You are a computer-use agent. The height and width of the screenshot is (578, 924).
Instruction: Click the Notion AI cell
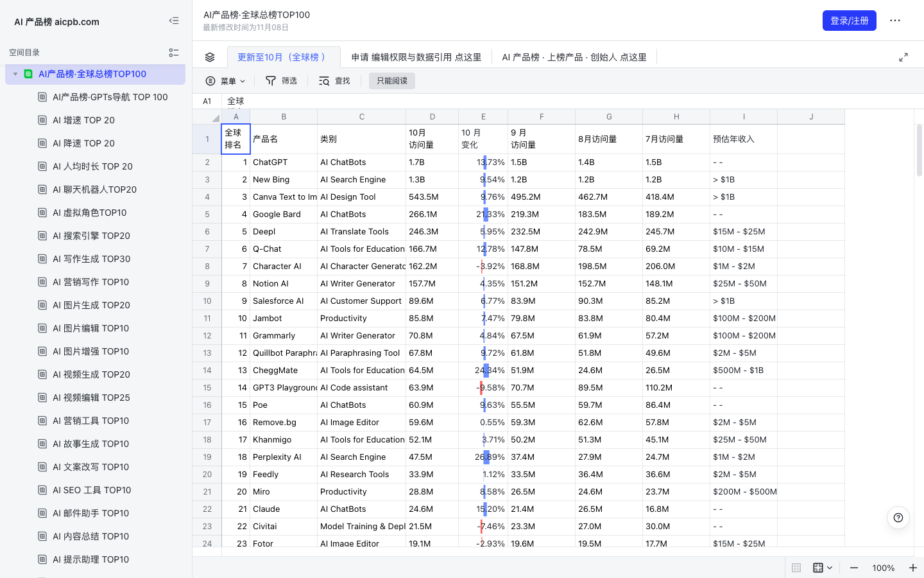[284, 284]
